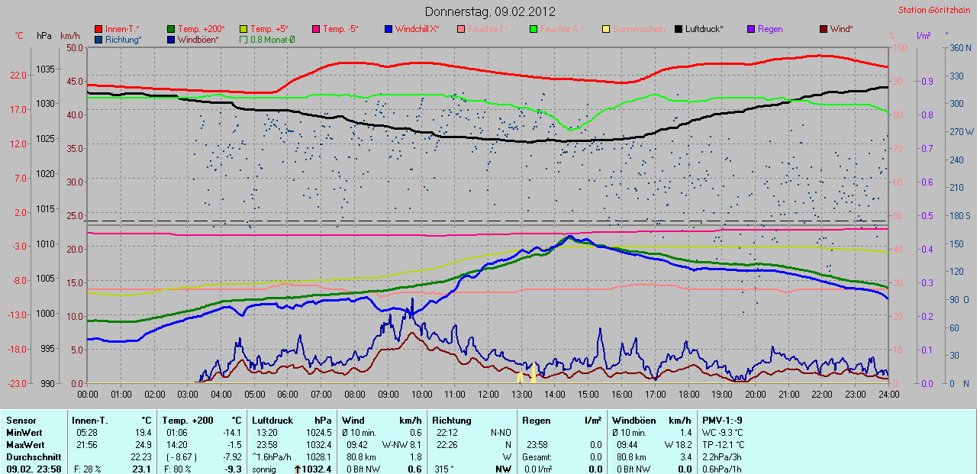This screenshot has width=980, height=474.
Task: Click the Sensor header in data table
Action: [x=21, y=421]
